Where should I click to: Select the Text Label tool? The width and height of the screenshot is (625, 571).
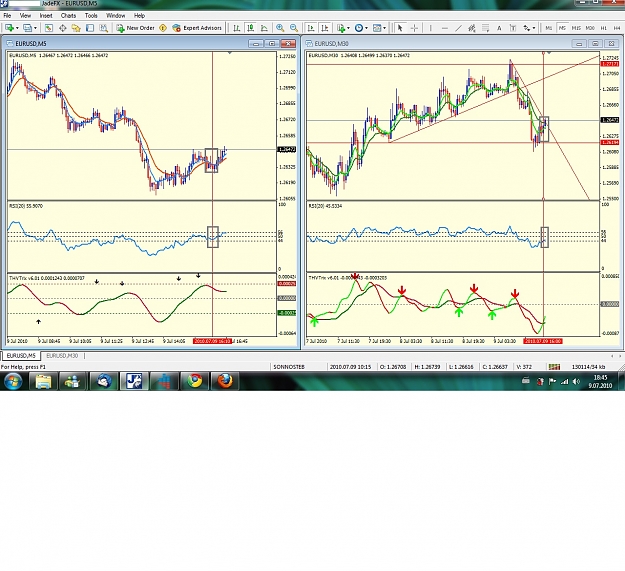point(513,28)
